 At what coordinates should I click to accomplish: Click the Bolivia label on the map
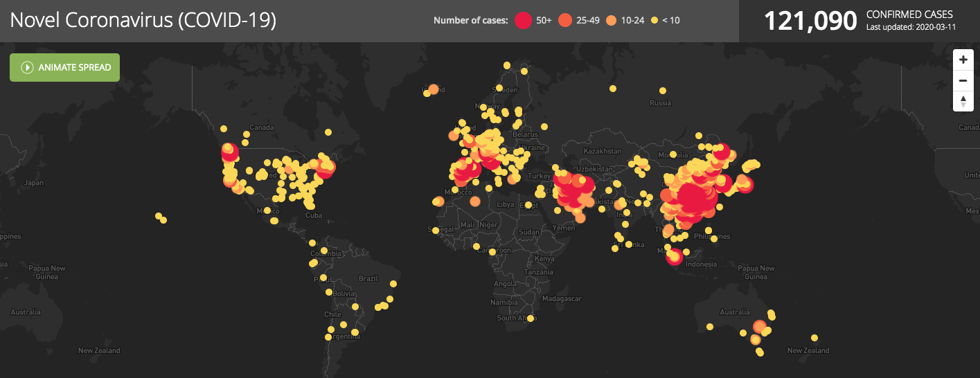(344, 294)
